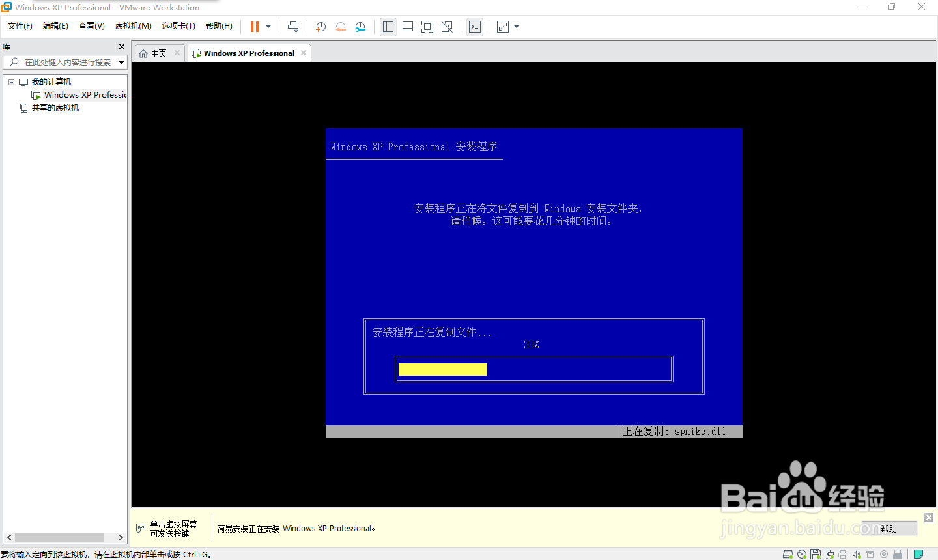
Task: Click the pause virtual machine button
Action: pyautogui.click(x=255, y=27)
